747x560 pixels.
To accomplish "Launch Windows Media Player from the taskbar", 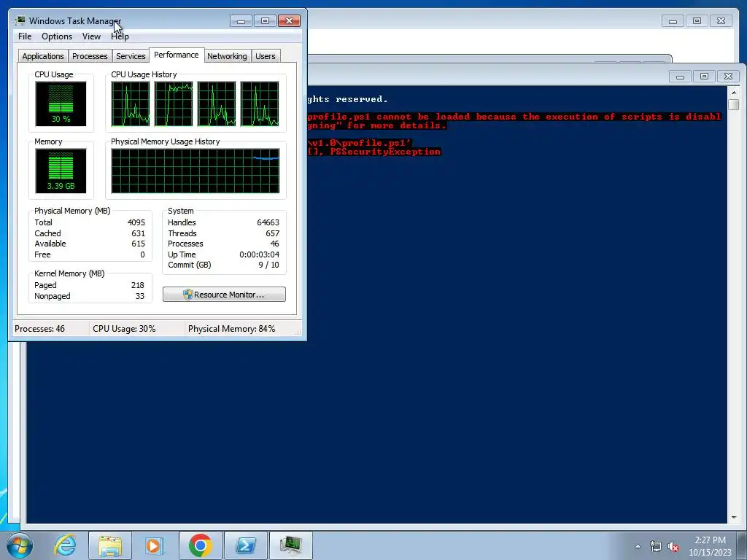I will click(x=154, y=545).
